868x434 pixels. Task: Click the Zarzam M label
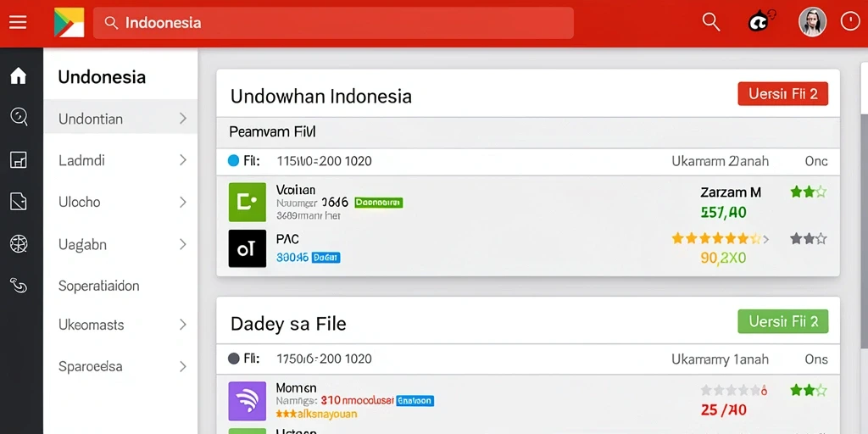pyautogui.click(x=731, y=192)
